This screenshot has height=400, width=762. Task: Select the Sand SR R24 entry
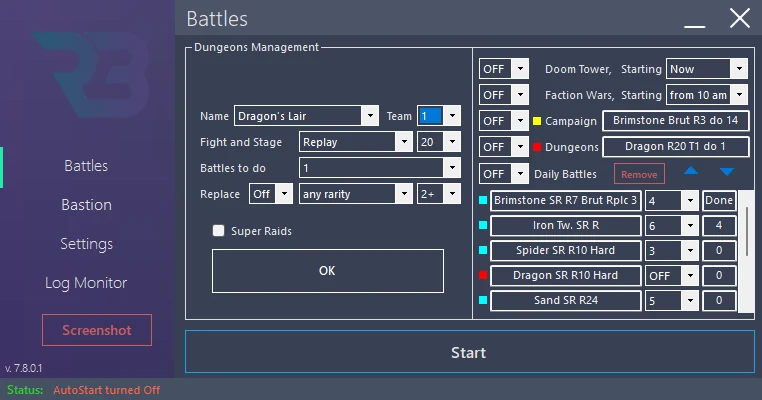566,300
